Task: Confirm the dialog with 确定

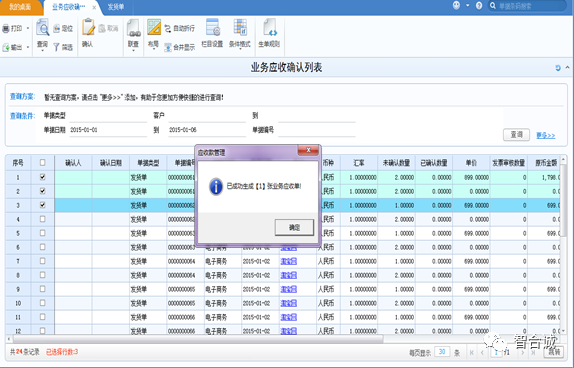Action: 294,227
